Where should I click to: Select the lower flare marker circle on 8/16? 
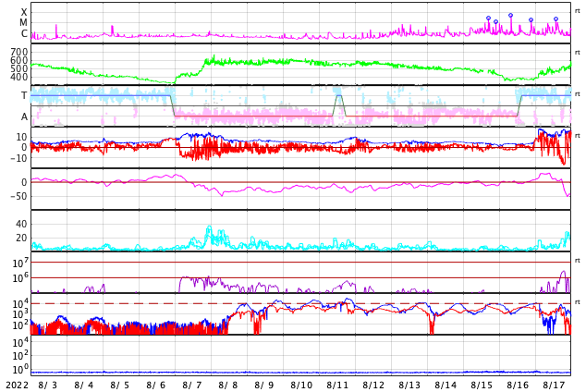coord(531,19)
